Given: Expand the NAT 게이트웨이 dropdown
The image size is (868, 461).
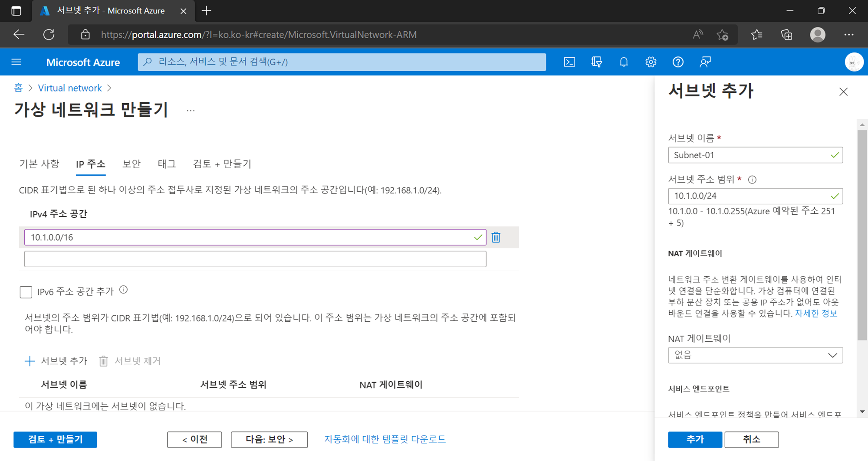Looking at the screenshot, I should (755, 355).
